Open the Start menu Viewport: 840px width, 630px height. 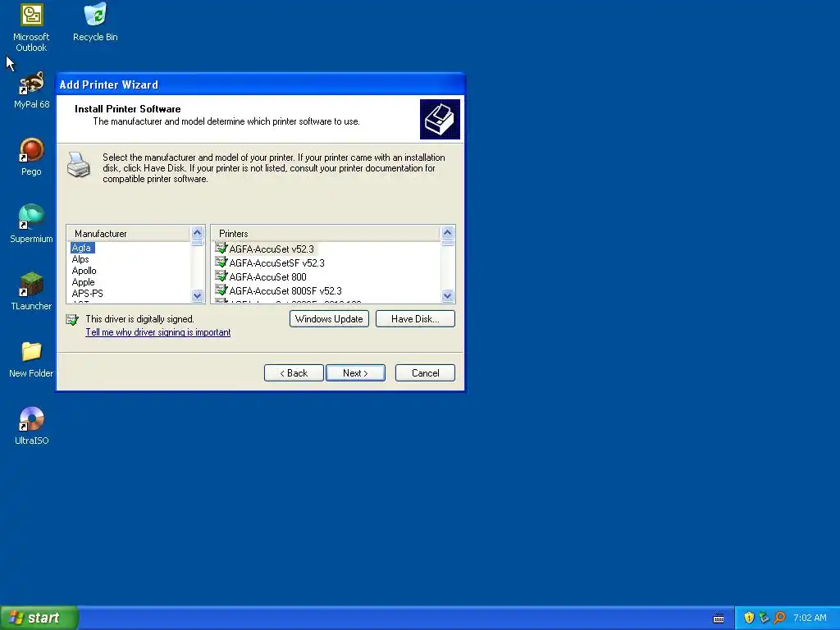[x=39, y=618]
